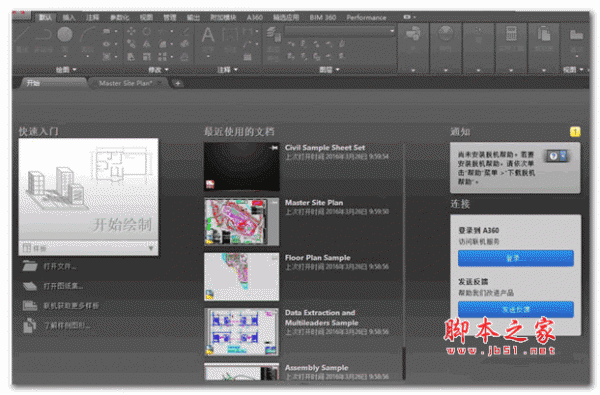Viewport: 600px width, 395px height.
Task: Click the 打开文件 (Open Files) link
Action: (60, 266)
